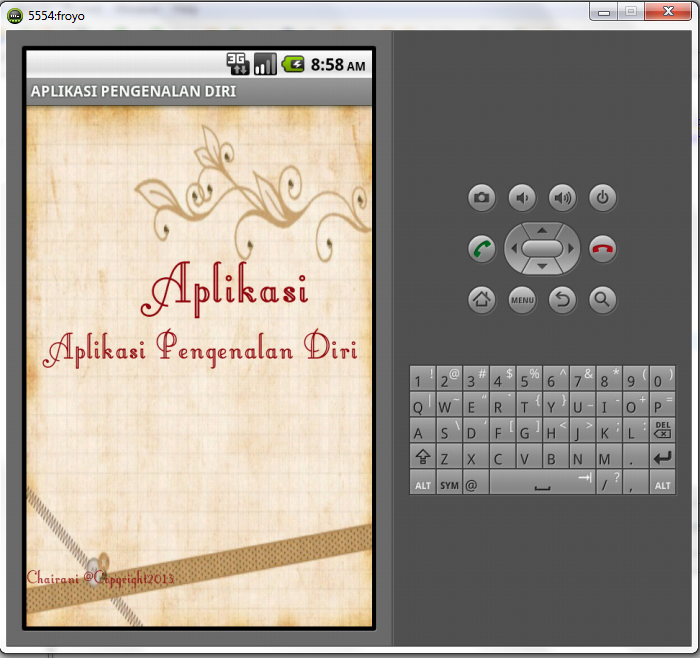Click the 8:58 AM clock

[x=338, y=65]
